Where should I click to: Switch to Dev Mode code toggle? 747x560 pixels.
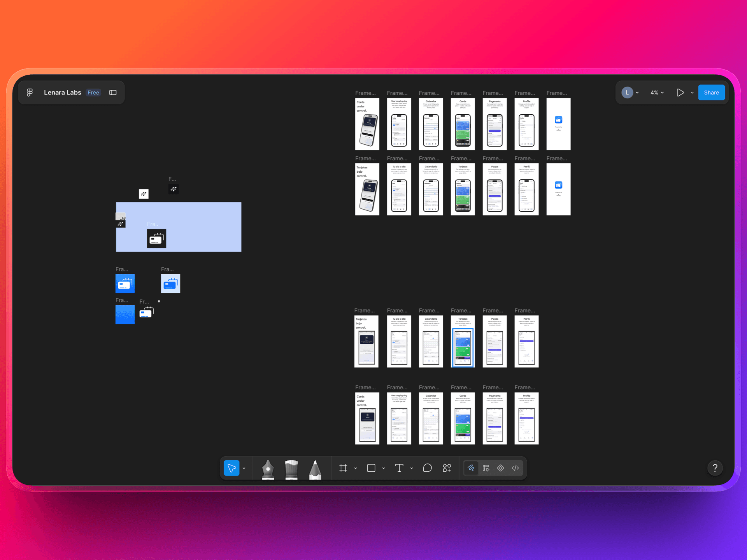(x=515, y=468)
